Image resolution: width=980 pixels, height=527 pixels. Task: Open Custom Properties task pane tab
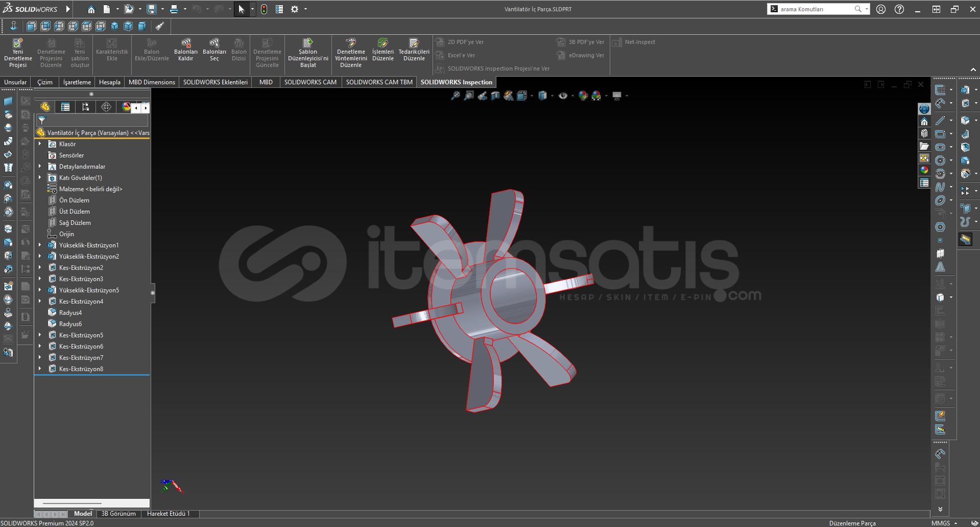(924, 183)
